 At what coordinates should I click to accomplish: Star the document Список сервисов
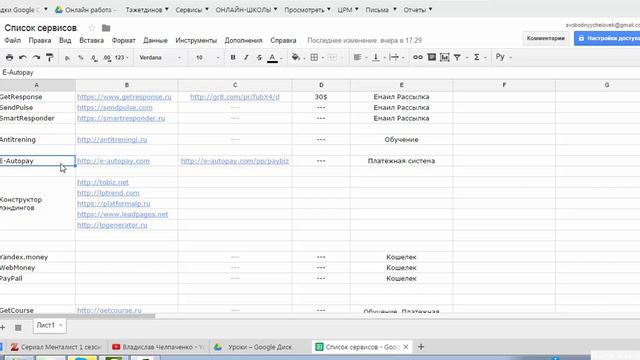(x=92, y=28)
